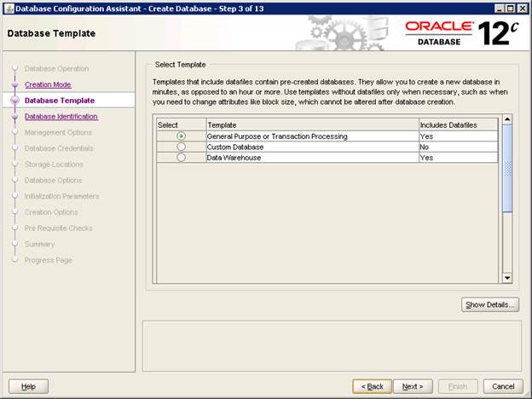Image resolution: width=532 pixels, height=399 pixels.
Task: Open Help for this wizard
Action: [28, 386]
